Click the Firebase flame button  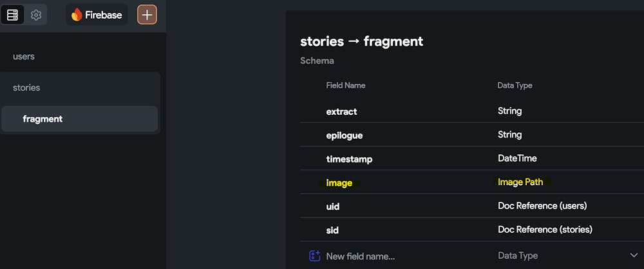(97, 15)
